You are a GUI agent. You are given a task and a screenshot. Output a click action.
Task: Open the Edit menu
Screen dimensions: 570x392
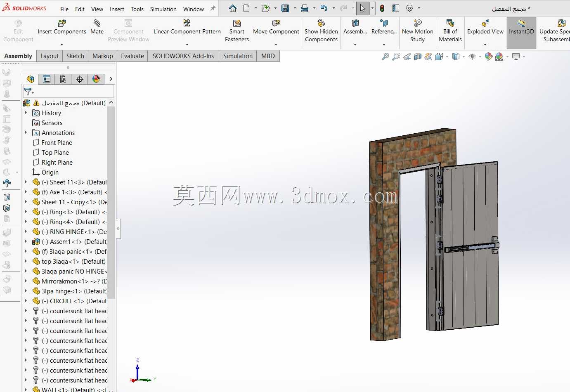pos(80,9)
